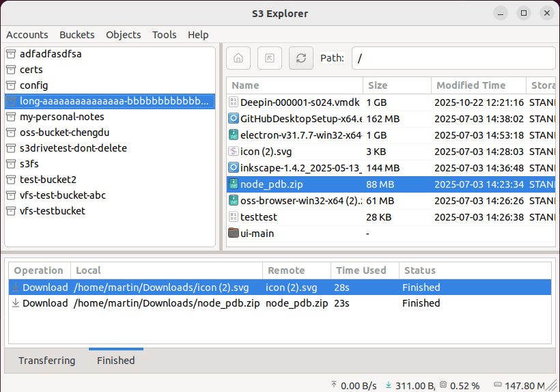Screen dimensions: 560x392
Task: Click svg icon of icon (2).svg
Action: (233, 152)
